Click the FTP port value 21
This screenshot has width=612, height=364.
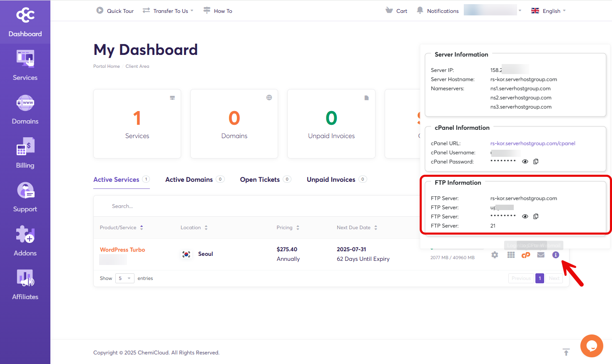pyautogui.click(x=493, y=226)
